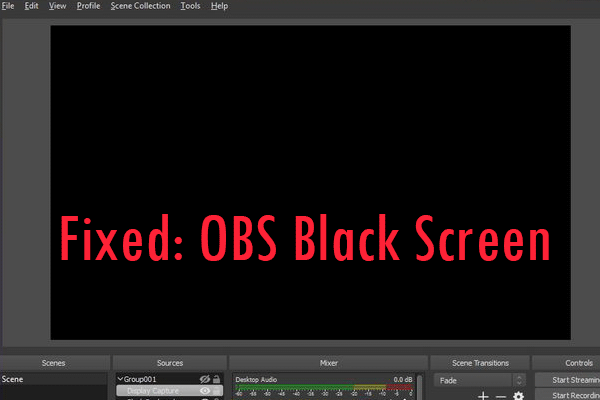Open transition properties gear icon

(x=518, y=396)
